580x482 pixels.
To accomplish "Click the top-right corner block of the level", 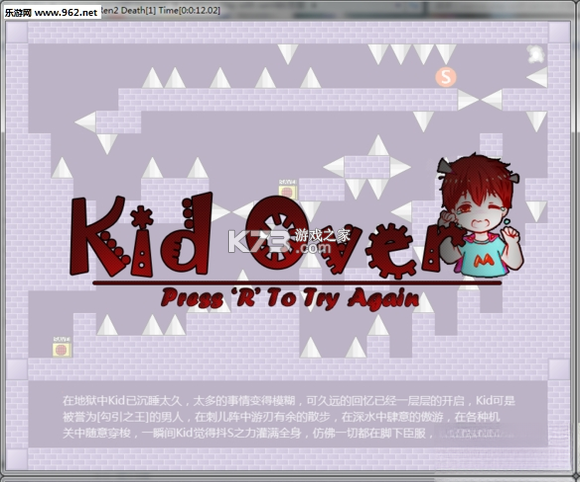I will (559, 32).
